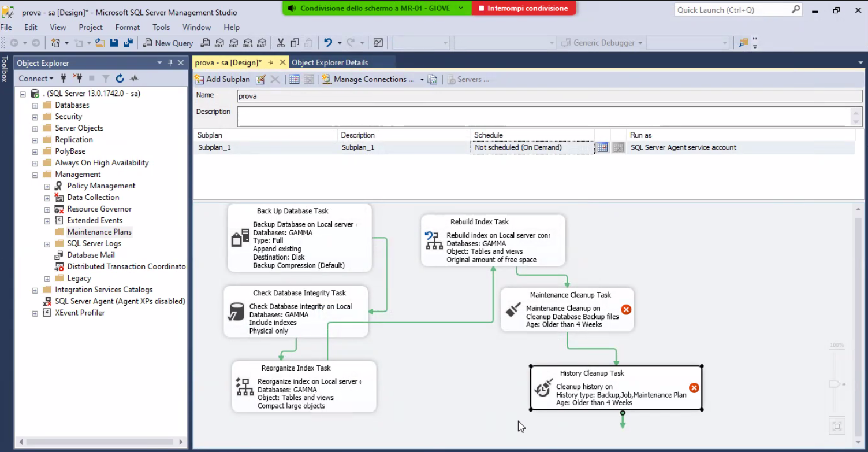Open the Tools menu
Screen dimensions: 868x452
161,27
